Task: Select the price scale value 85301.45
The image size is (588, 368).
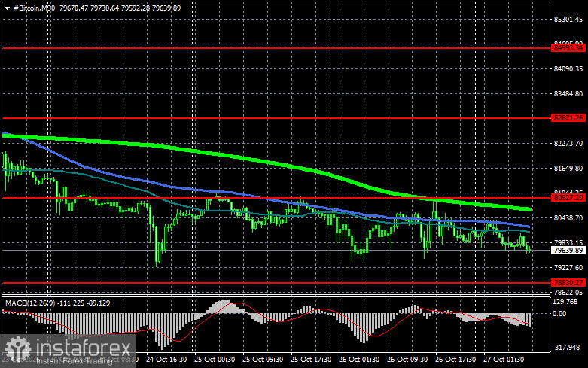Action: (x=568, y=20)
